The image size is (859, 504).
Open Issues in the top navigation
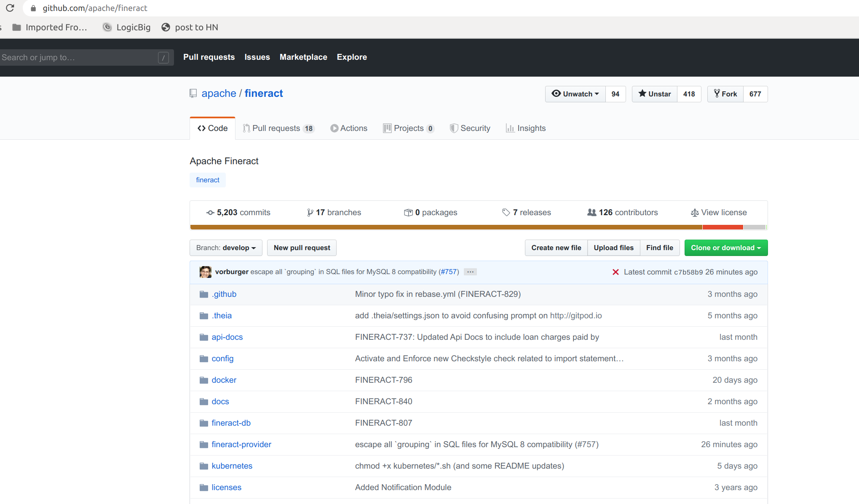click(x=257, y=57)
